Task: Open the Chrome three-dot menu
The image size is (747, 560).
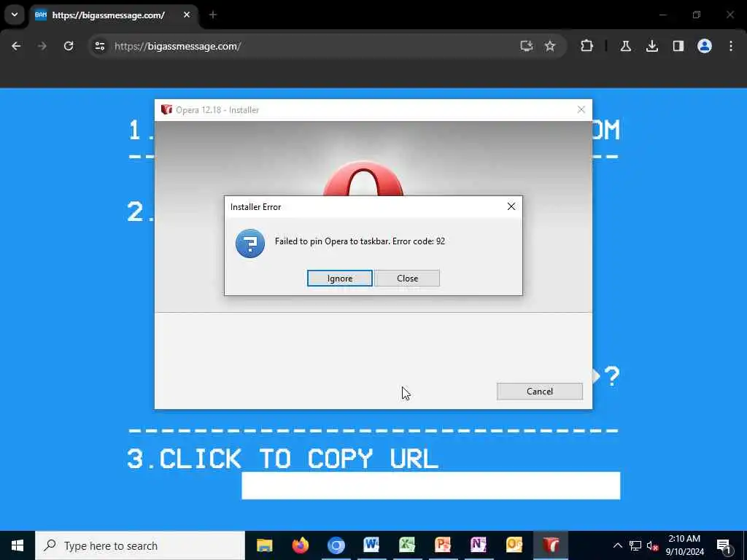Action: point(731,46)
